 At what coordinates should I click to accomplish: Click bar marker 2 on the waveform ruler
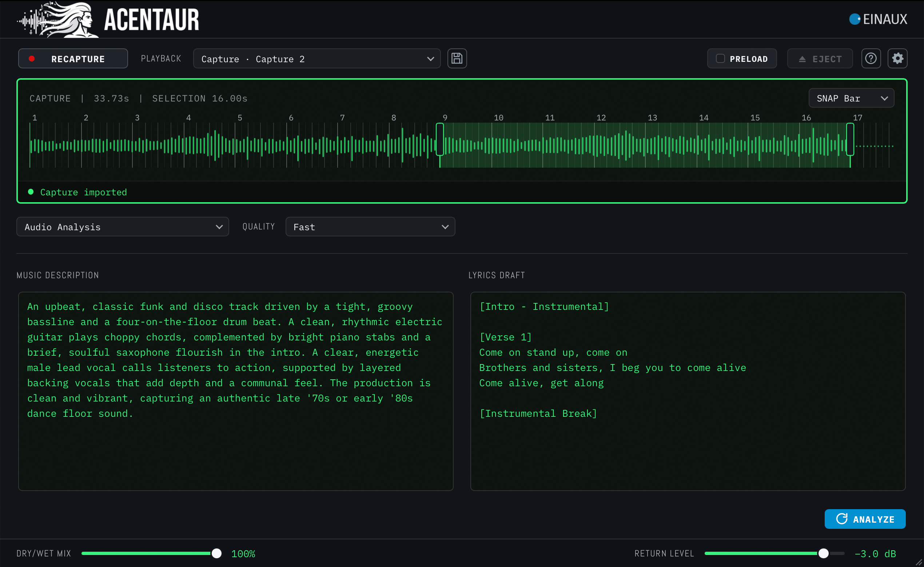pyautogui.click(x=86, y=118)
